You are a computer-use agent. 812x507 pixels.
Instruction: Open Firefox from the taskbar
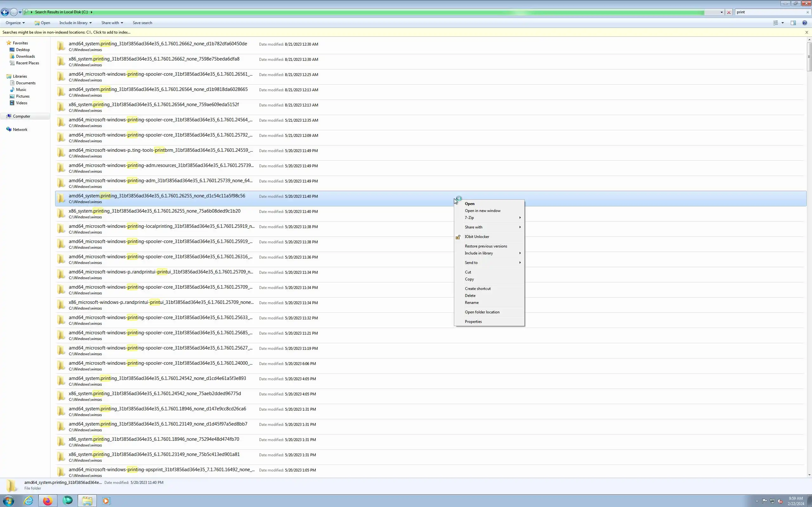pyautogui.click(x=48, y=501)
